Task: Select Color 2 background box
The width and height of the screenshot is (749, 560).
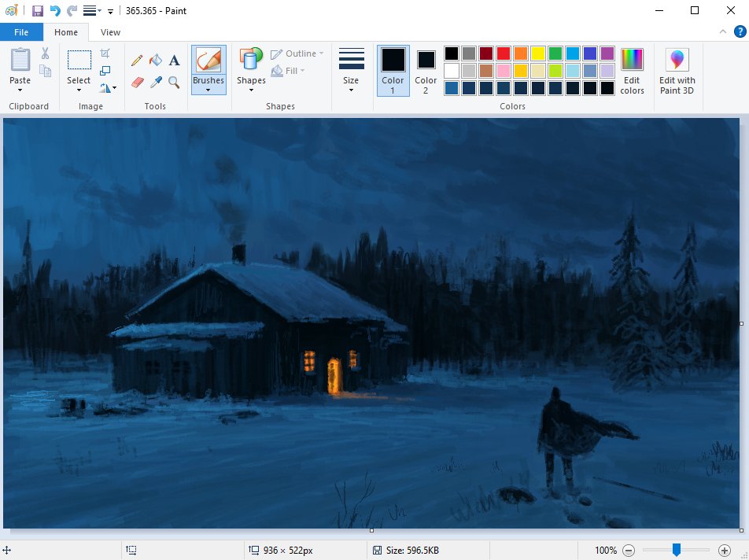Action: [426, 71]
